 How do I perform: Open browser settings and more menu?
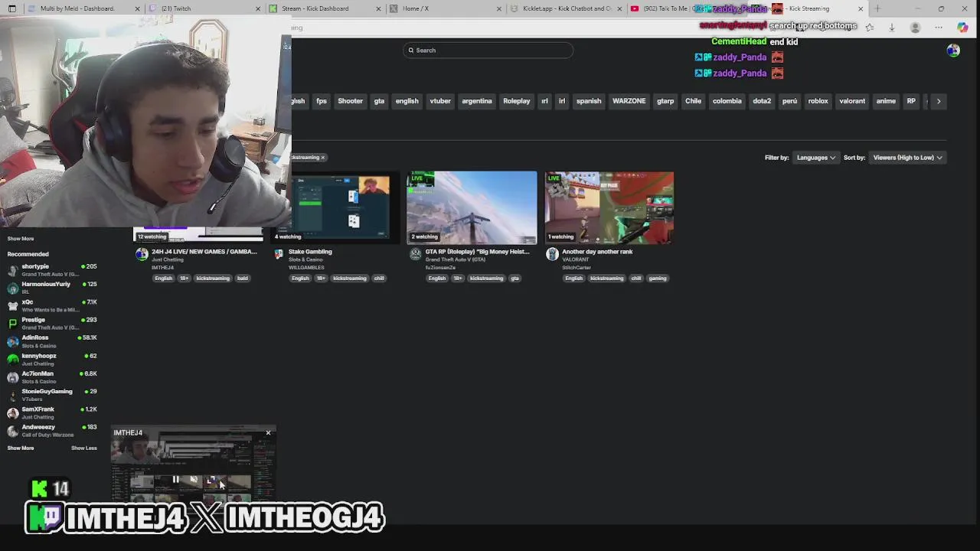(939, 28)
